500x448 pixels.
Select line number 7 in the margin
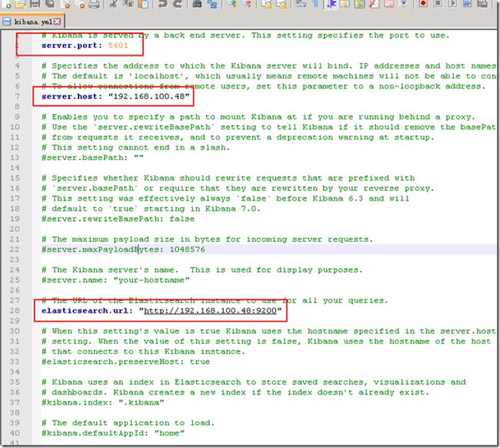(17, 96)
